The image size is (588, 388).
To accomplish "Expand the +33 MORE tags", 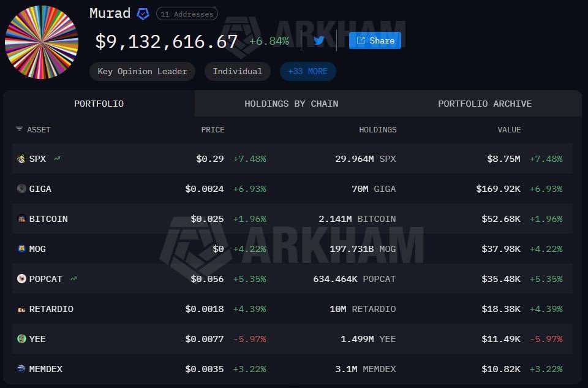I will point(308,71).
